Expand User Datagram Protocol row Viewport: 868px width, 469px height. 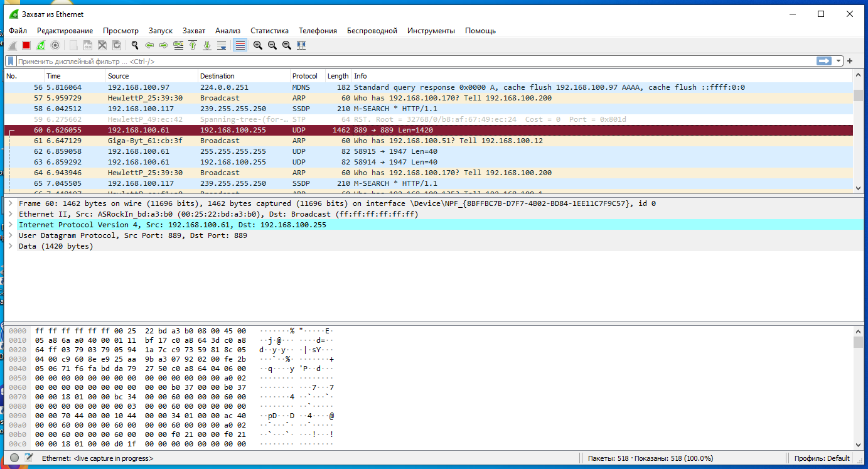tap(11, 235)
